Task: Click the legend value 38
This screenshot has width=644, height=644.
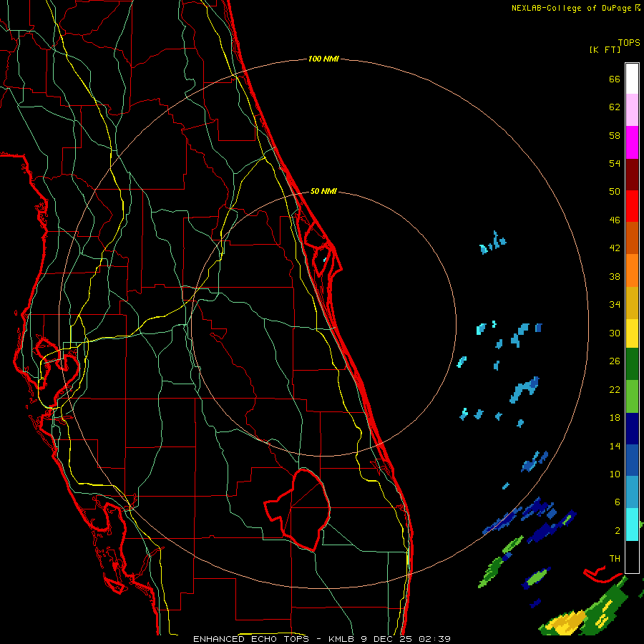Action: pyautogui.click(x=615, y=276)
